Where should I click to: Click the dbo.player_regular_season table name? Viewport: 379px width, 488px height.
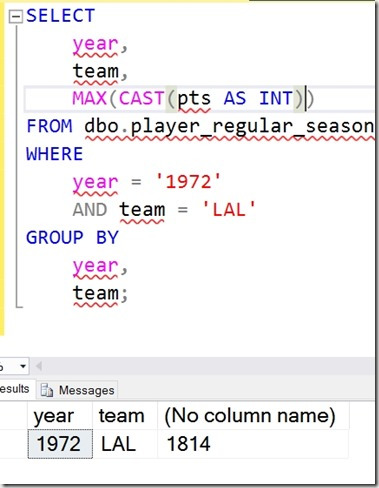tap(229, 127)
